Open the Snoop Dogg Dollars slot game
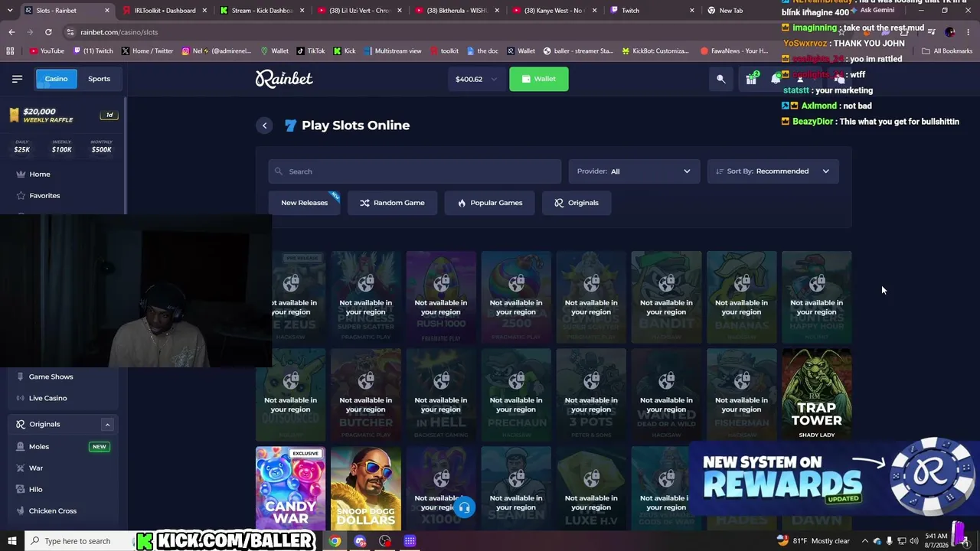Screen dimensions: 980x551 point(365,489)
